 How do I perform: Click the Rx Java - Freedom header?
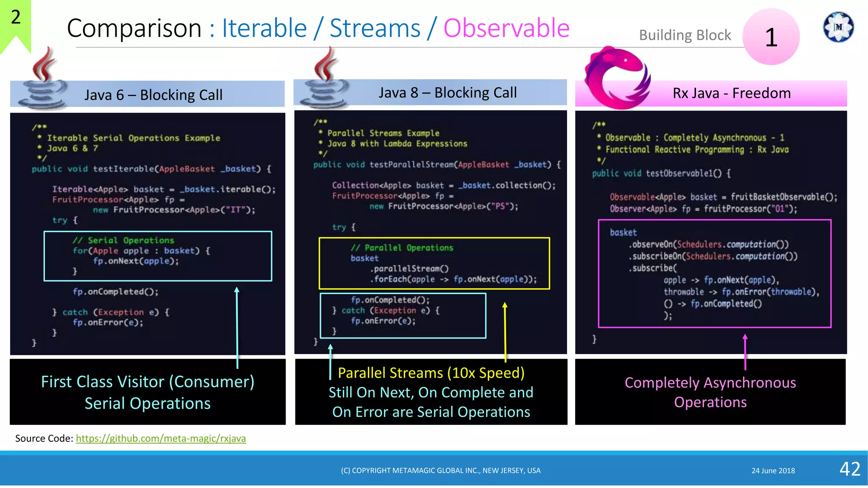click(x=731, y=93)
